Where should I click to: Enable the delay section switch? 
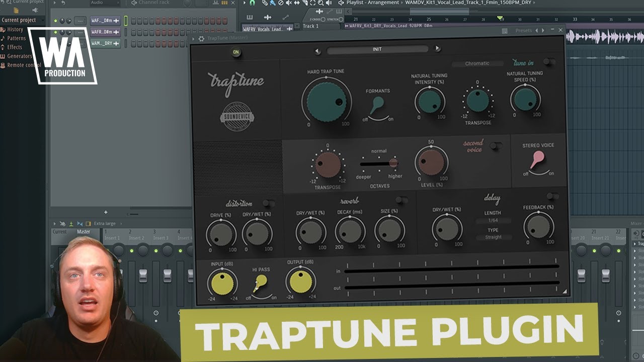(x=552, y=196)
